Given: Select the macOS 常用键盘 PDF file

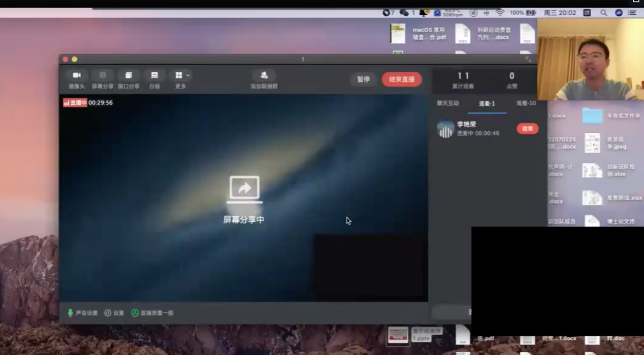Looking at the screenshot, I should click(398, 34).
